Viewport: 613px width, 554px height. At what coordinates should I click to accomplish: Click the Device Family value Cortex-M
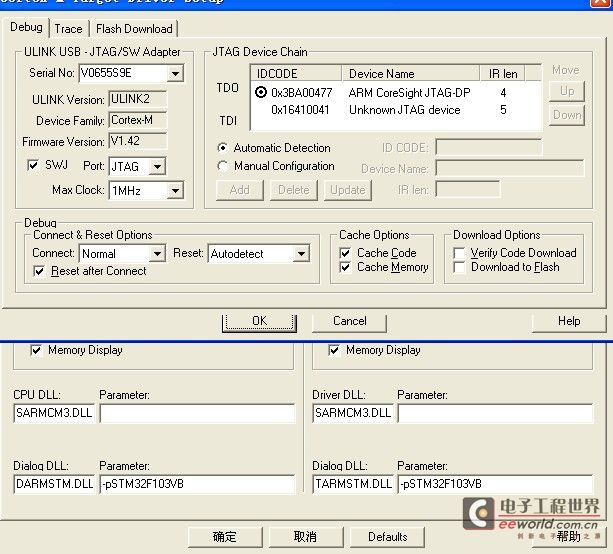pos(138,120)
